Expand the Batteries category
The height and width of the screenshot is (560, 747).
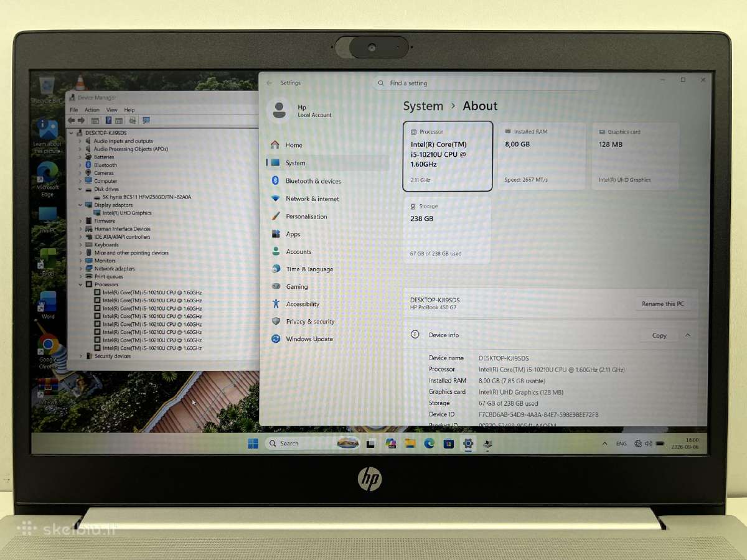pyautogui.click(x=80, y=157)
